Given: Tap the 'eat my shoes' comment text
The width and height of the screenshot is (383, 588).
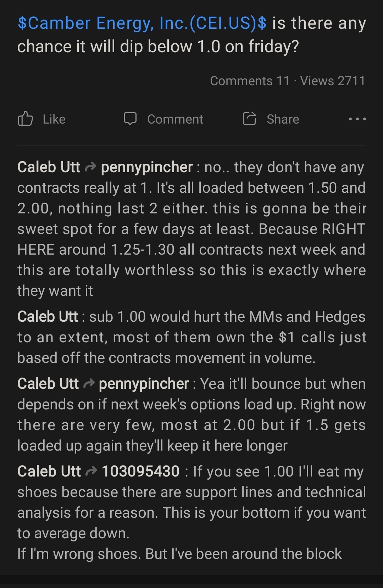Looking at the screenshot, I should [x=191, y=512].
